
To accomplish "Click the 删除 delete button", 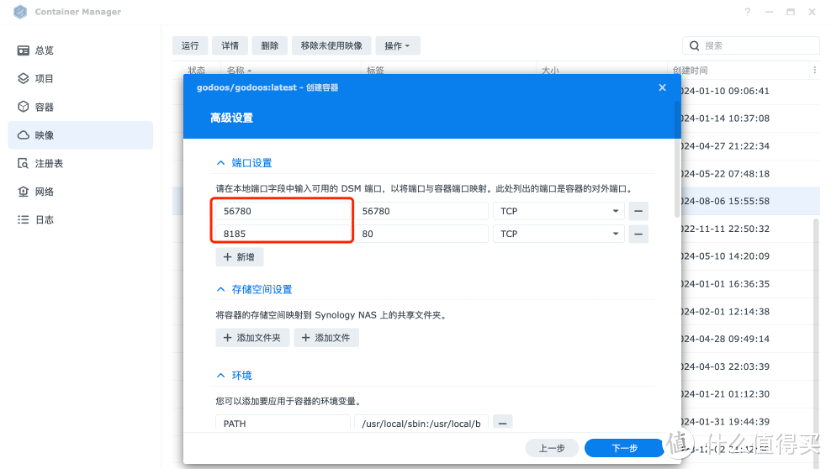I will 270,46.
